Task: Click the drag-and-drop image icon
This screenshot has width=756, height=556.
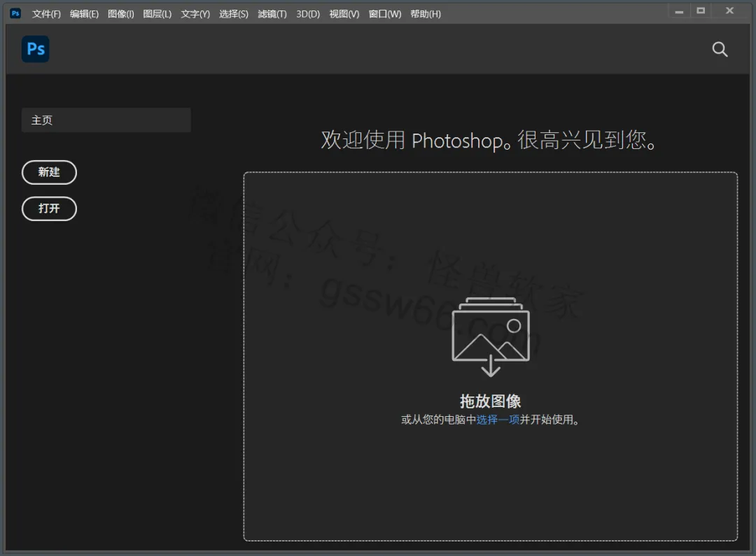Action: [490, 337]
